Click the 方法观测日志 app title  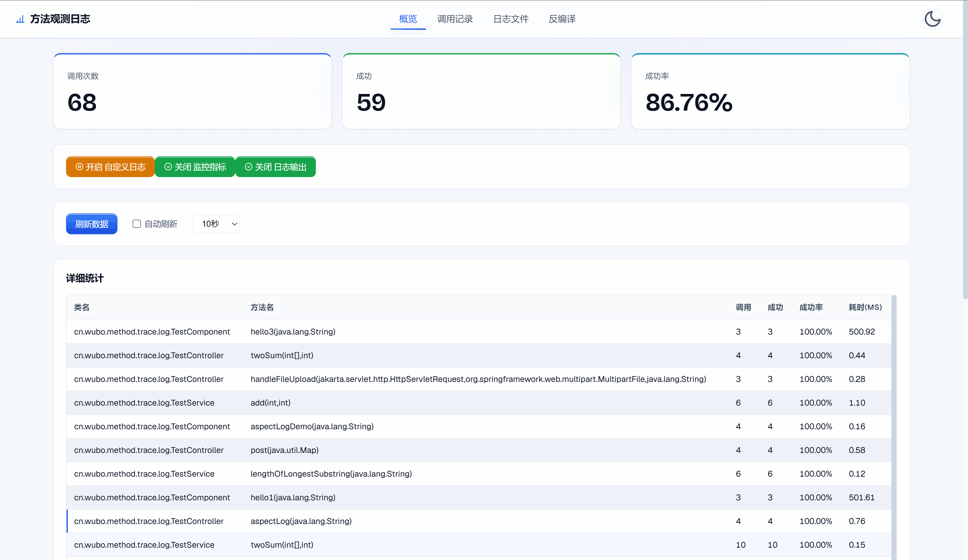(60, 19)
